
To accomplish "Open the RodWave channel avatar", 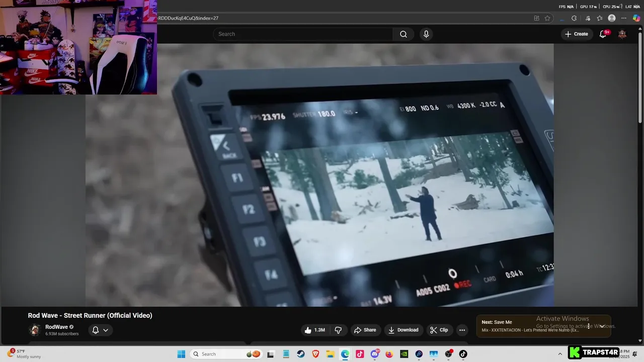I will point(35,330).
